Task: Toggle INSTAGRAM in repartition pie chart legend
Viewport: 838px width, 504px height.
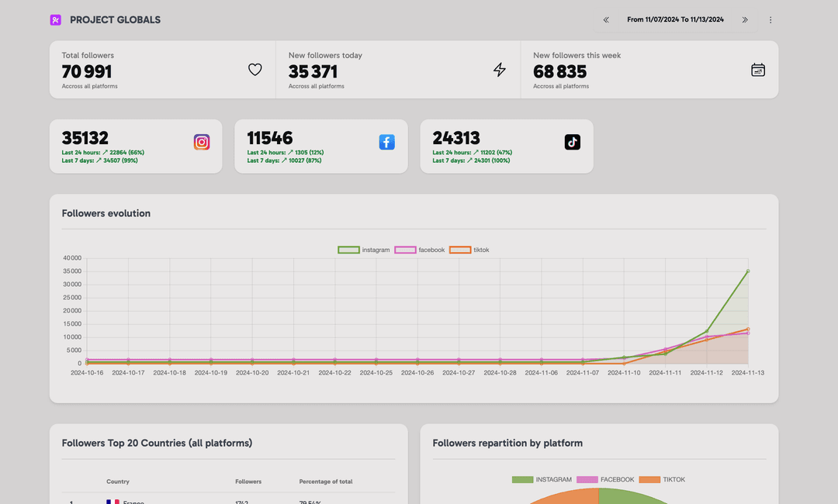Action: coord(542,479)
